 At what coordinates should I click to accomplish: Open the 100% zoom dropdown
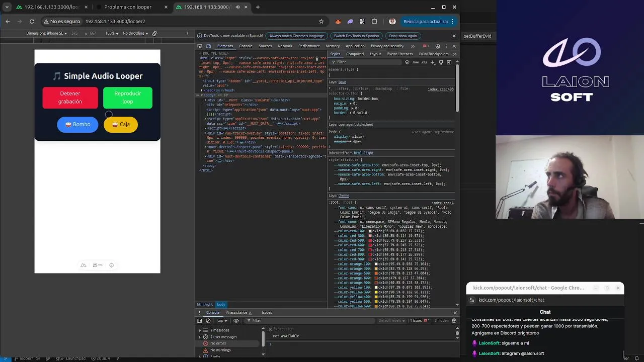click(112, 33)
